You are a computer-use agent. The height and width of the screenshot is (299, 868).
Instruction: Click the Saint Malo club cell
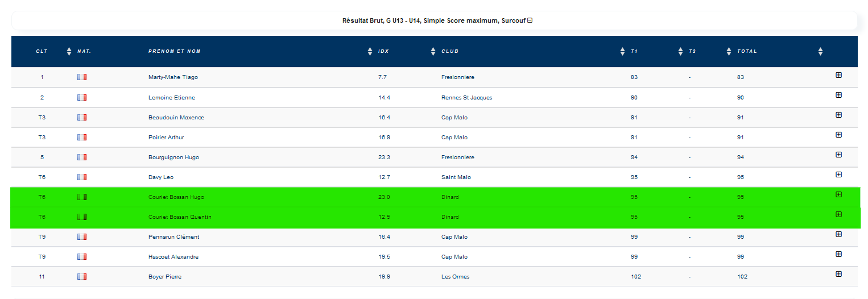pos(456,177)
